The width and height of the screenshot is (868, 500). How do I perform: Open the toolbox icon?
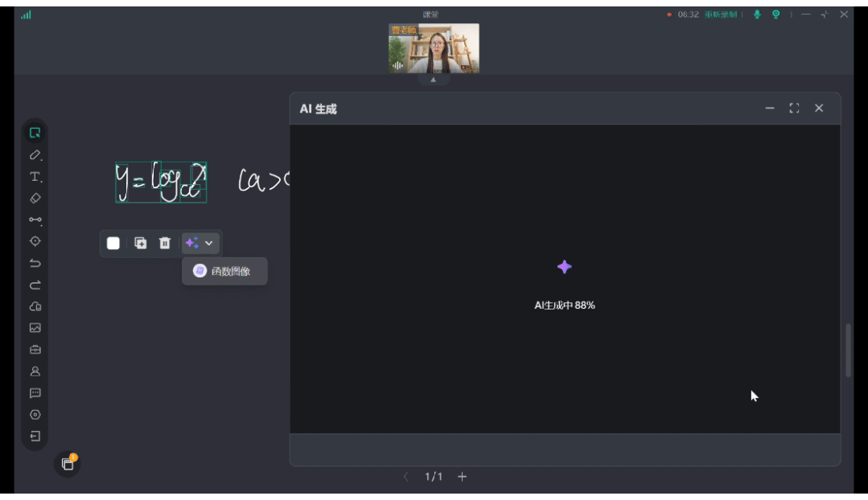(x=35, y=350)
